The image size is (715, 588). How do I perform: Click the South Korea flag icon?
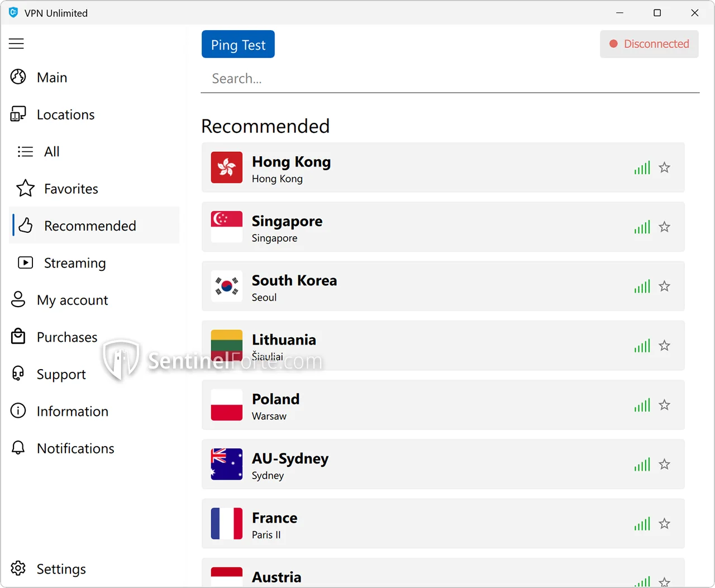coord(227,286)
